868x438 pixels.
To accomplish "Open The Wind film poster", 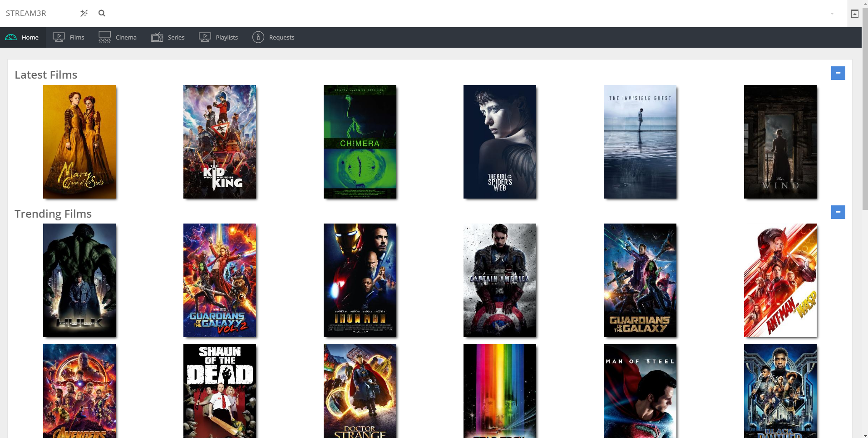I will [x=780, y=142].
